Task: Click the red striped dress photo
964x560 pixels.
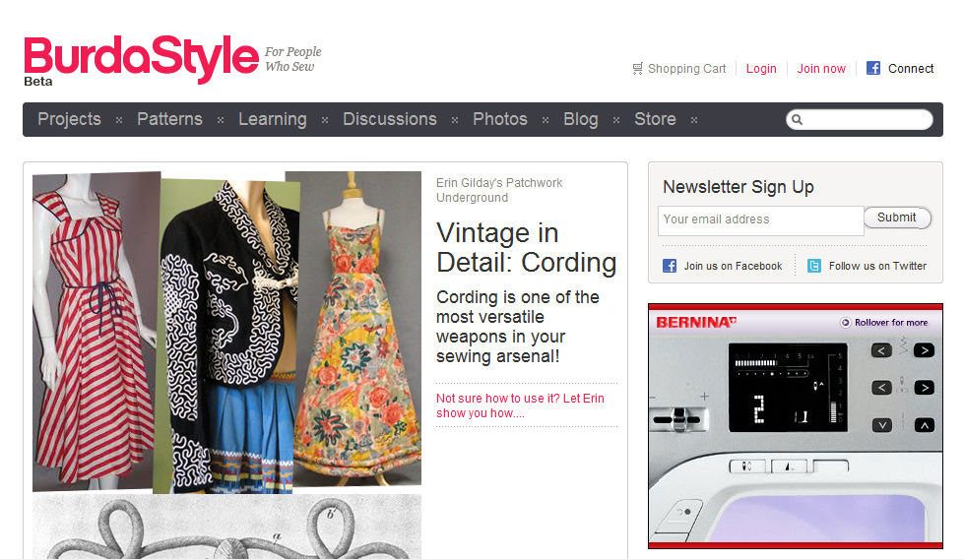Action: 96,332
